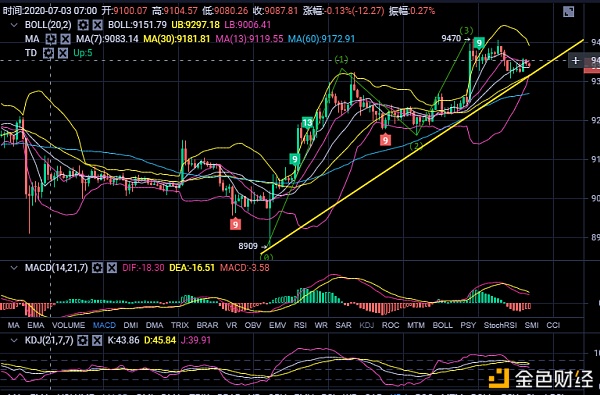The image size is (600, 395).
Task: Collapse the KDJ(21,7,7) panel chevron
Action: point(14,340)
